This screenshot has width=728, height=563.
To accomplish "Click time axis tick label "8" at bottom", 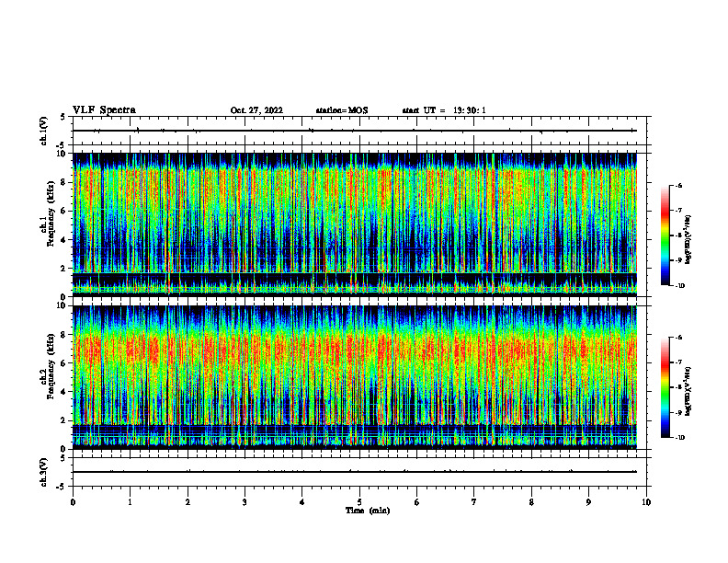I will pos(531,502).
